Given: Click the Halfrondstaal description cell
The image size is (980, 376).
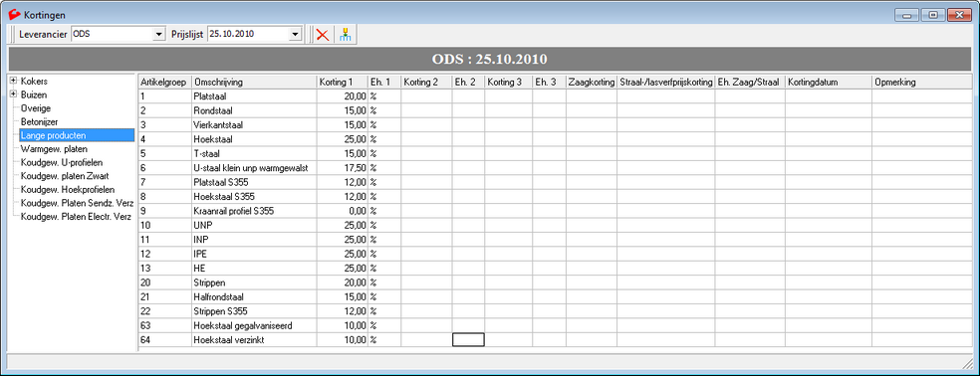Looking at the screenshot, I should coord(254,297).
